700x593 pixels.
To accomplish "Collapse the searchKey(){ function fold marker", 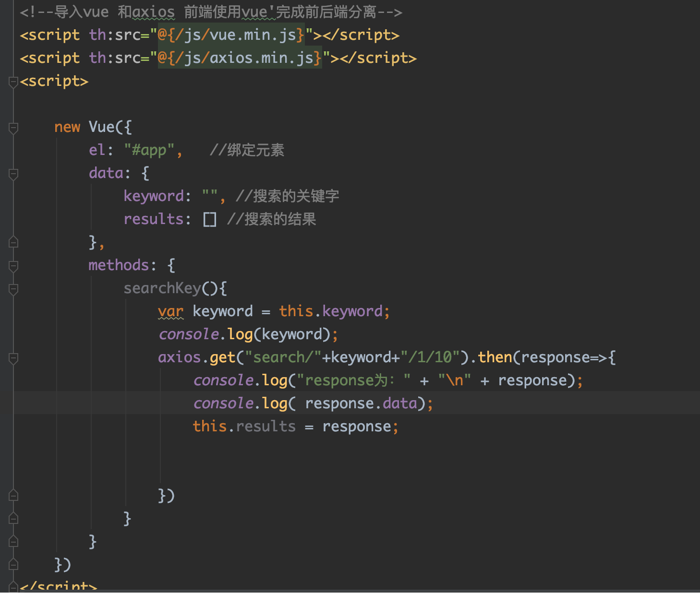I will (13, 289).
